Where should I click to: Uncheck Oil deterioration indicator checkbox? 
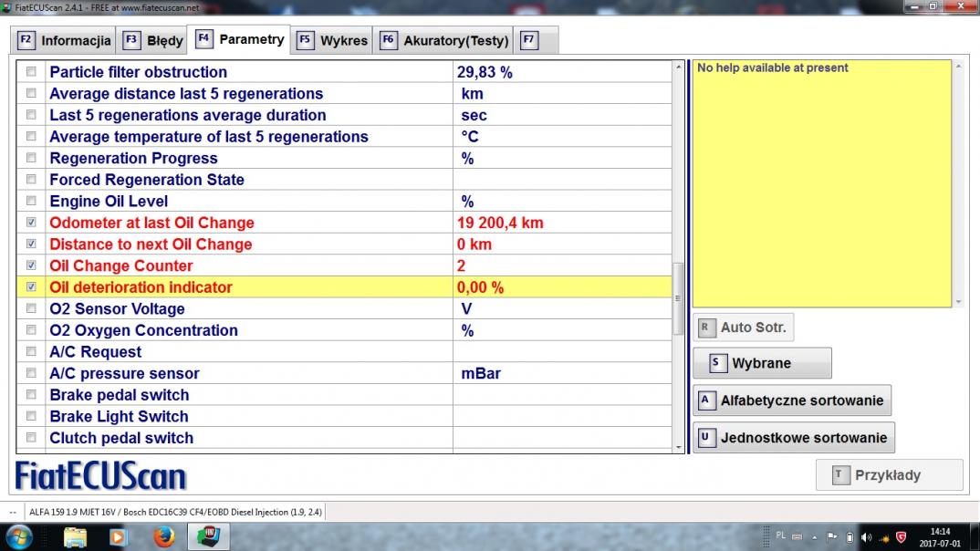coord(31,286)
